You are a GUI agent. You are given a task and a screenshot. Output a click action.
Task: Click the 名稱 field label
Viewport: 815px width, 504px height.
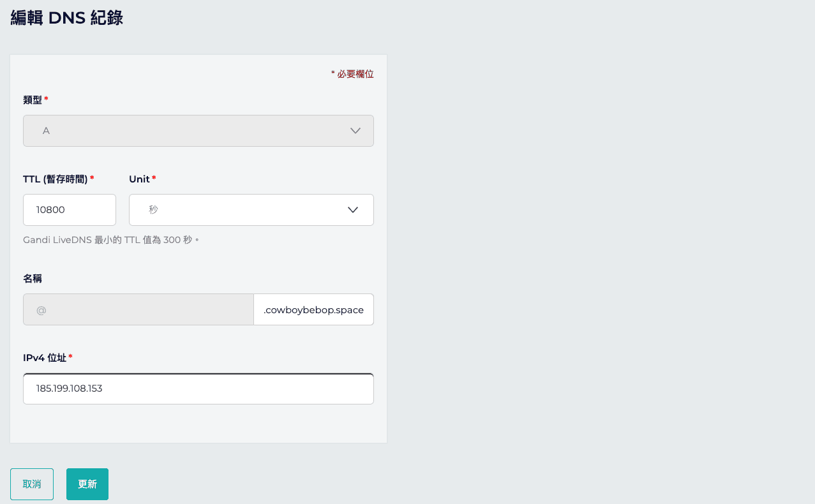pyautogui.click(x=33, y=279)
